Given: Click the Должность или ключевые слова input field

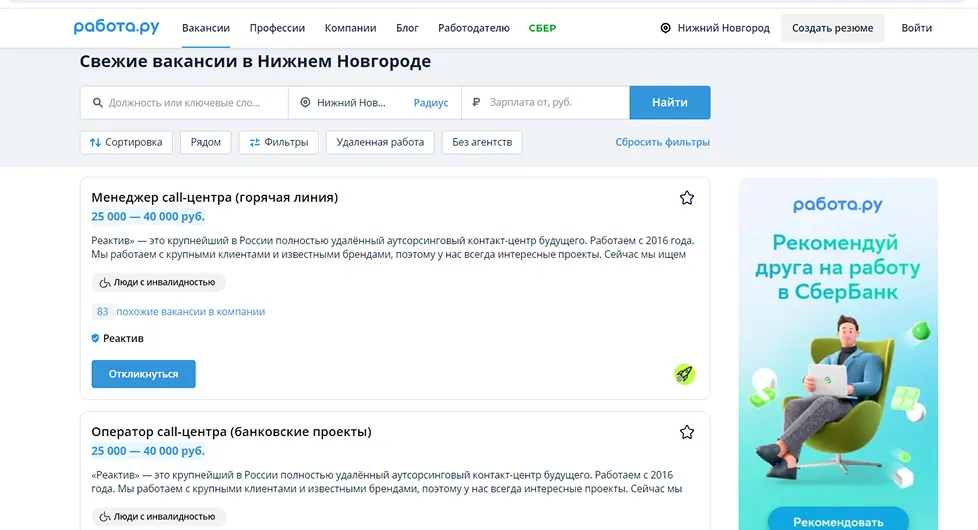Looking at the screenshot, I should pyautogui.click(x=185, y=103).
